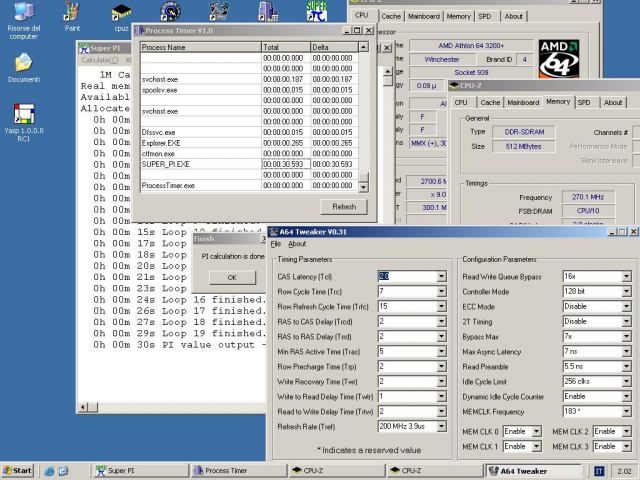
Task: Open the Documenti folder icon
Action: (x=24, y=68)
